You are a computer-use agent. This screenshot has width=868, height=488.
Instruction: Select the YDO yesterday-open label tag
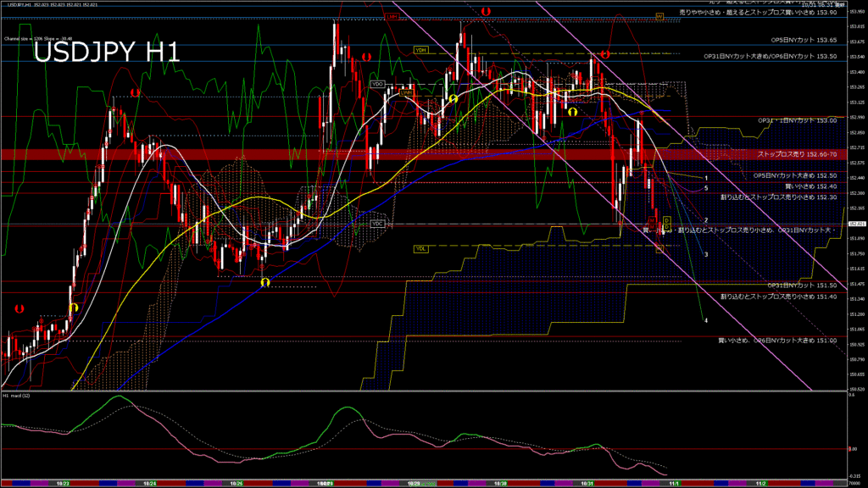pos(378,84)
